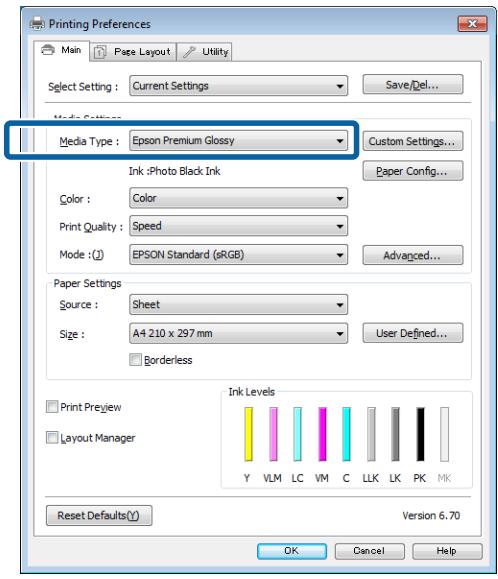
Task: Click the LK light black ink bar
Action: [x=395, y=434]
